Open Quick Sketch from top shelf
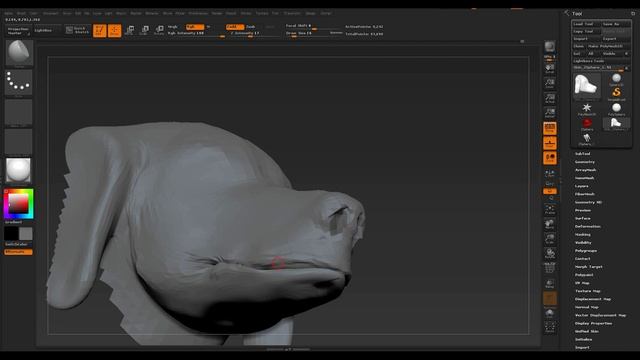This screenshot has width=640, height=360. tap(78, 30)
